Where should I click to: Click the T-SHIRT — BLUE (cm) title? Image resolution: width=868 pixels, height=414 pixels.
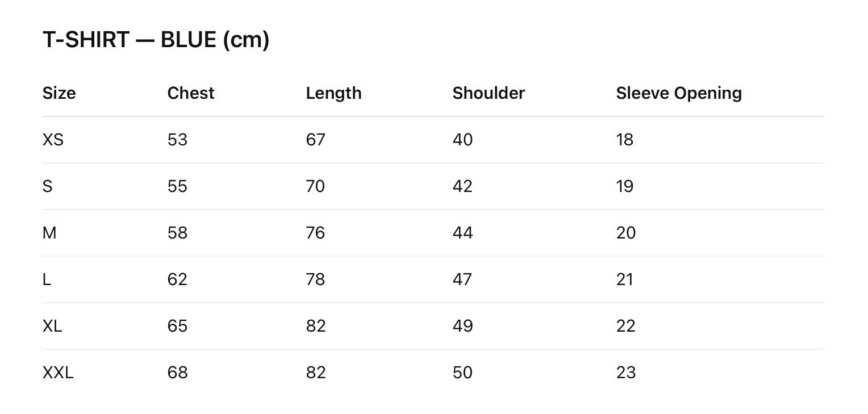pos(156,40)
